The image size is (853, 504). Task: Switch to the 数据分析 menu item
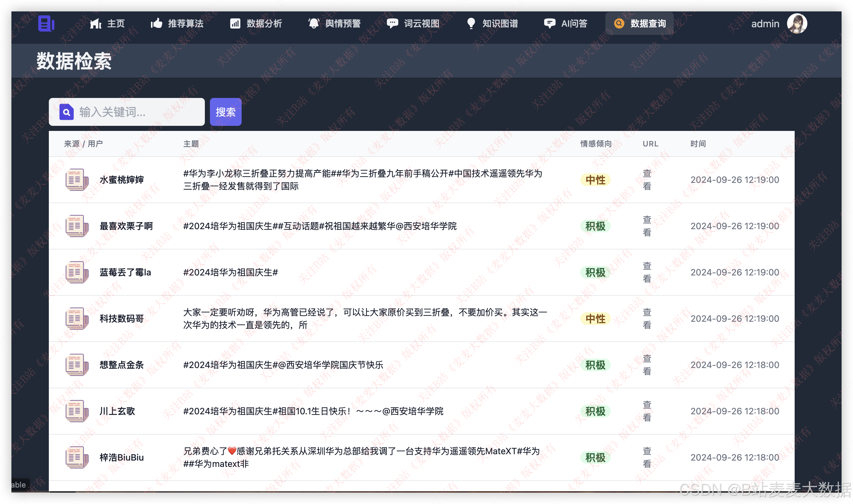point(264,23)
